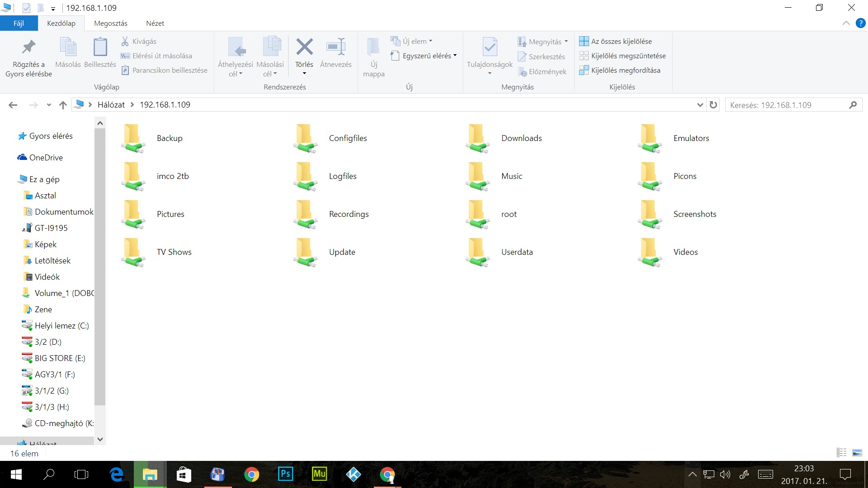Open the Megnyitás dropdown
The width and height of the screenshot is (868, 488).
(542, 42)
